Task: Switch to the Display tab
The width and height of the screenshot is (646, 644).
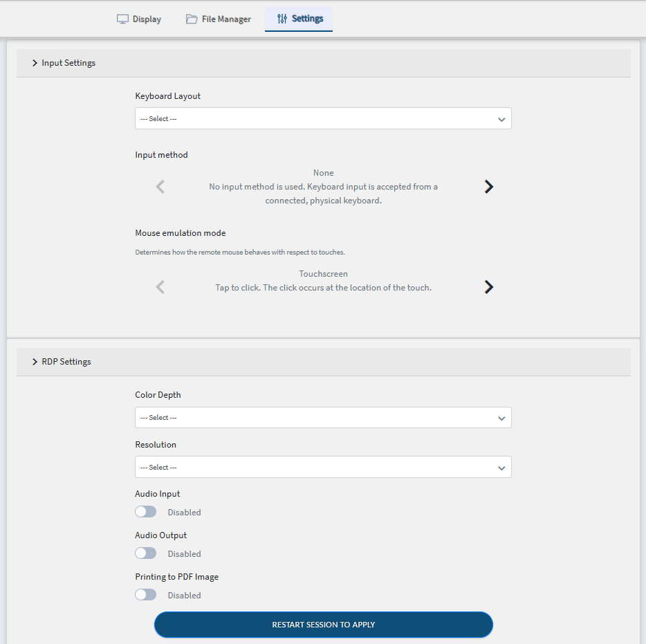Action: 139,19
